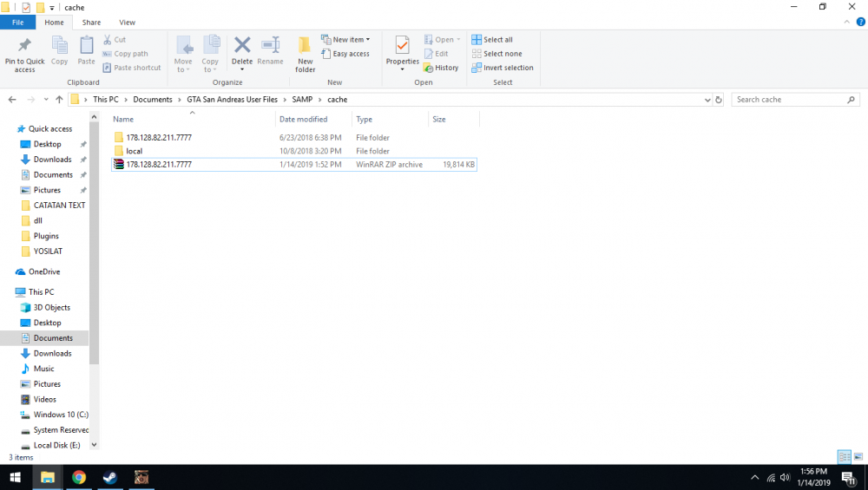The height and width of the screenshot is (490, 868).
Task: Open the New item dropdown
Action: click(345, 40)
